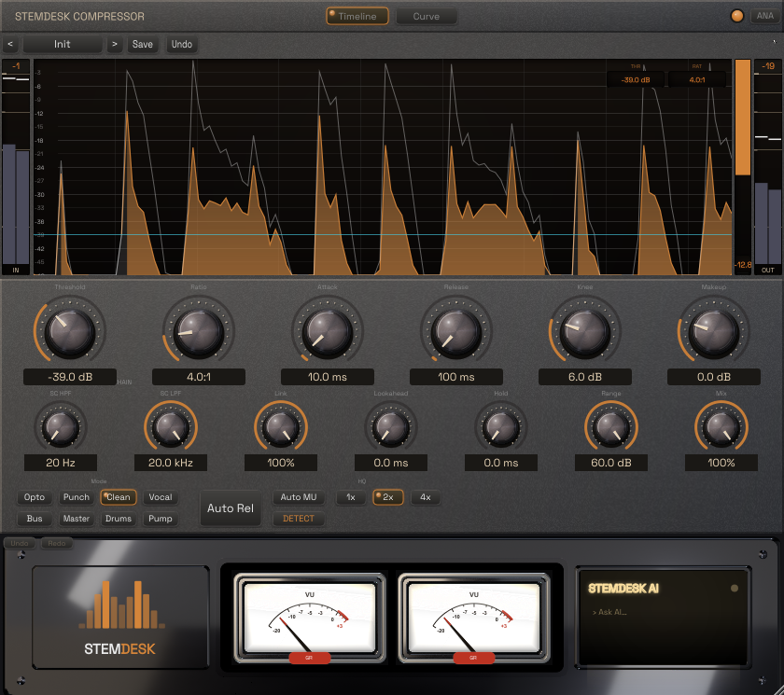Image resolution: width=784 pixels, height=695 pixels.
Task: Click the Attack knob
Action: click(x=328, y=331)
